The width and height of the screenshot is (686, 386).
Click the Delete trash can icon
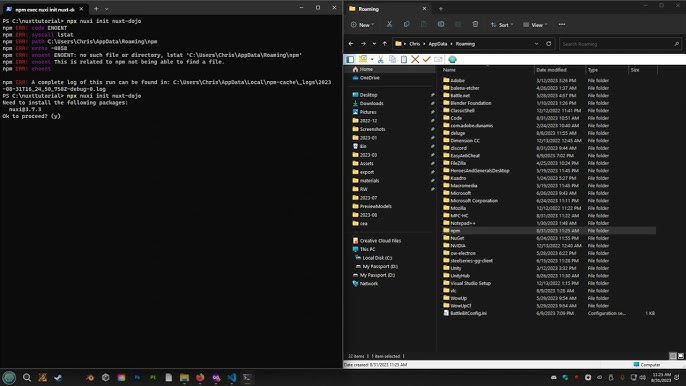(x=475, y=25)
